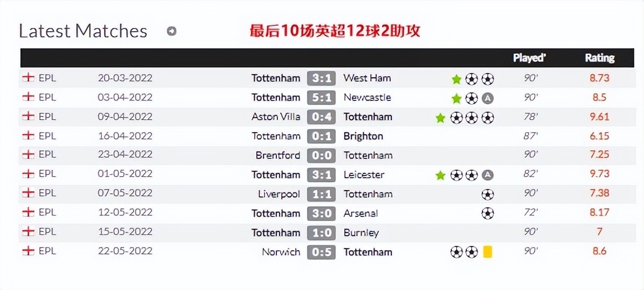Open the 3:1 score against West Ham
The image size is (644, 290).
coord(321,78)
